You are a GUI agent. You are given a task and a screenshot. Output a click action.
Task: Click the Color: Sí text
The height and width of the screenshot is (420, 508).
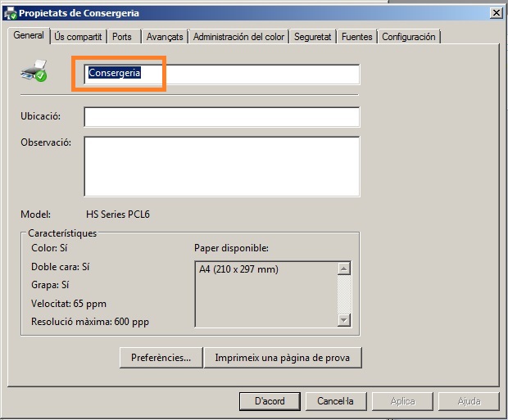tap(49, 248)
